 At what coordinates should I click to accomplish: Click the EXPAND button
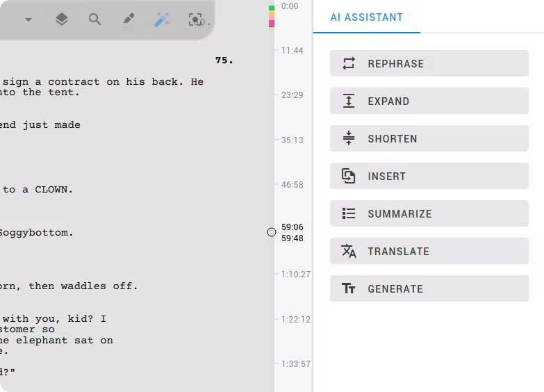(429, 101)
